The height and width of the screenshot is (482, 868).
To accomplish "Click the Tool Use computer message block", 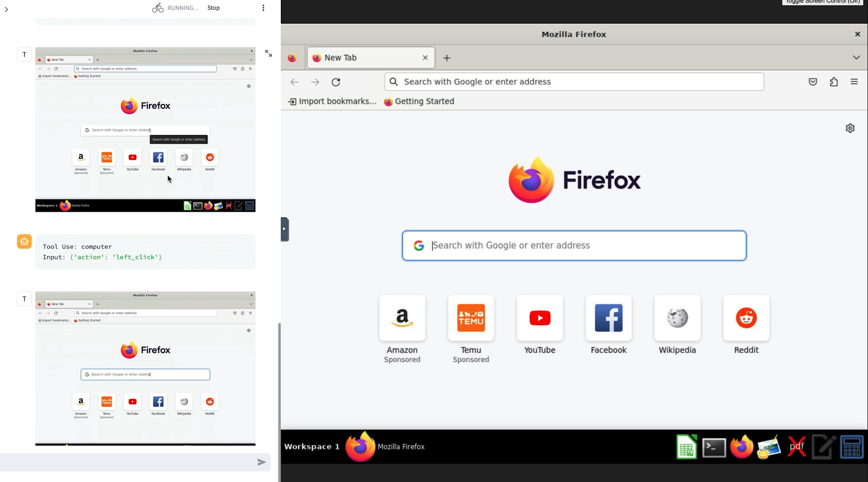I will (145, 252).
